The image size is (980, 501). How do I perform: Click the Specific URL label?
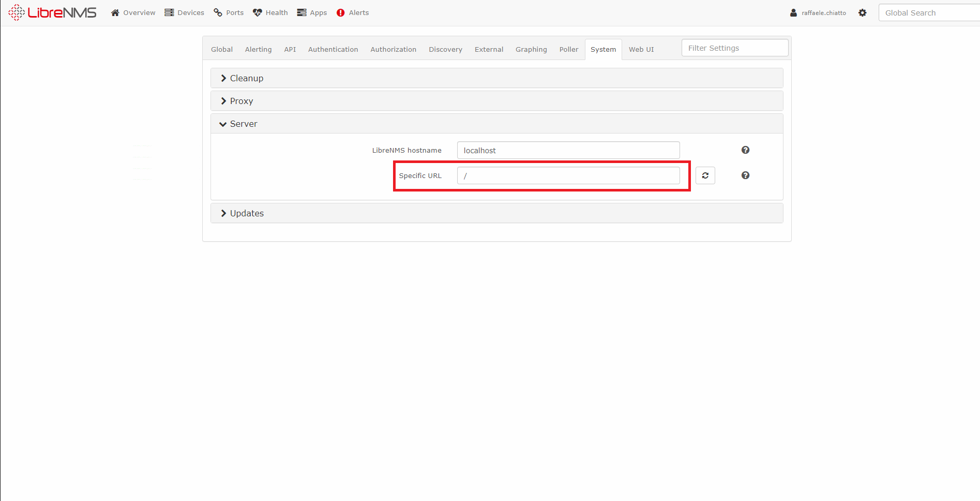[420, 175]
